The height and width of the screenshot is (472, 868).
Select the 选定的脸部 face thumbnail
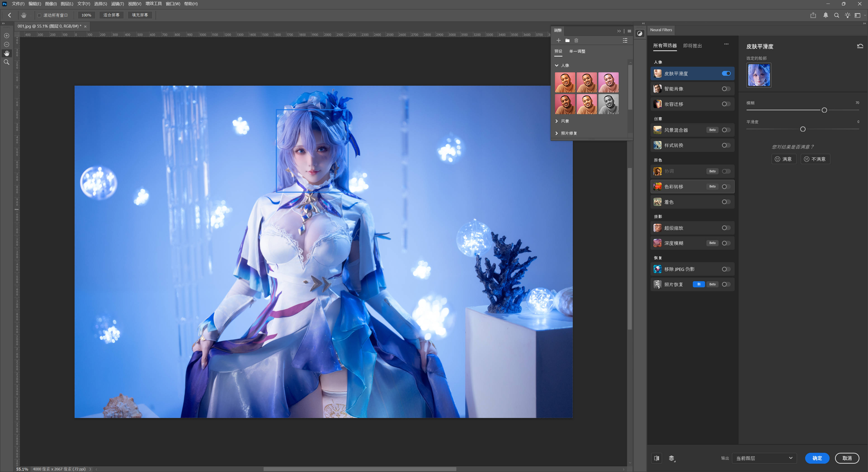pos(759,75)
